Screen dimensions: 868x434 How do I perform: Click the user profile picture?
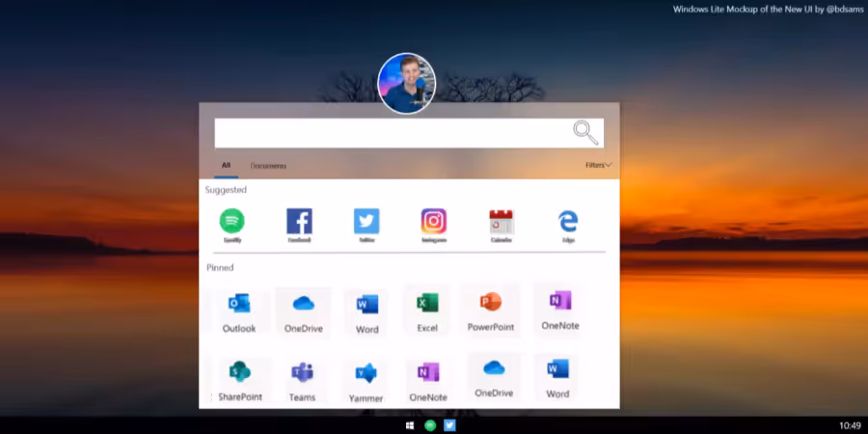click(407, 84)
